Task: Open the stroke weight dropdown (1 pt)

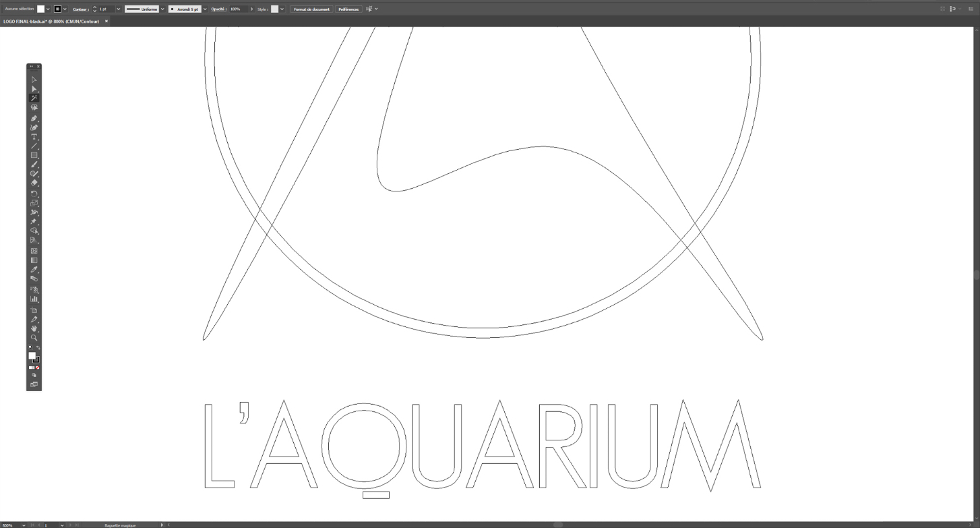Action: pyautogui.click(x=119, y=9)
